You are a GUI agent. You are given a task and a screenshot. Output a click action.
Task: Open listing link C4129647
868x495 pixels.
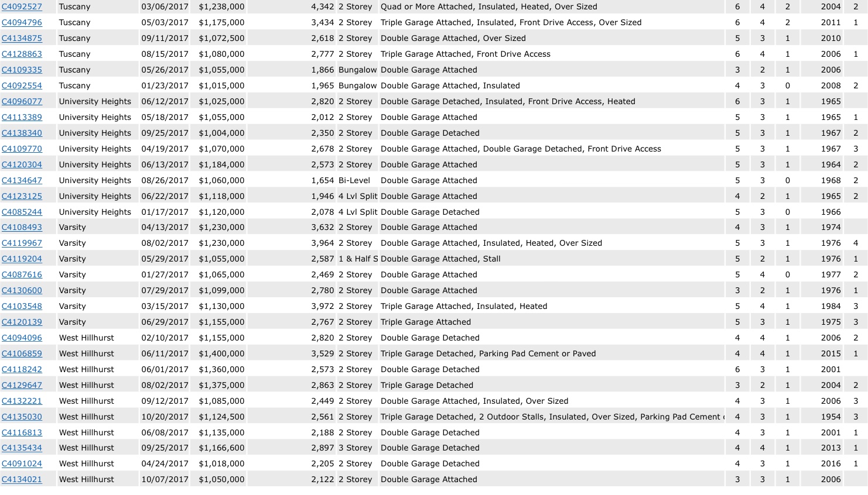(x=22, y=386)
